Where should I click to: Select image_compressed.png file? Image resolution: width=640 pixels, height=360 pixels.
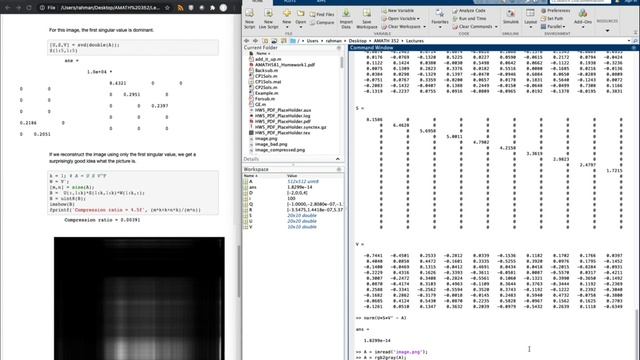280,150
